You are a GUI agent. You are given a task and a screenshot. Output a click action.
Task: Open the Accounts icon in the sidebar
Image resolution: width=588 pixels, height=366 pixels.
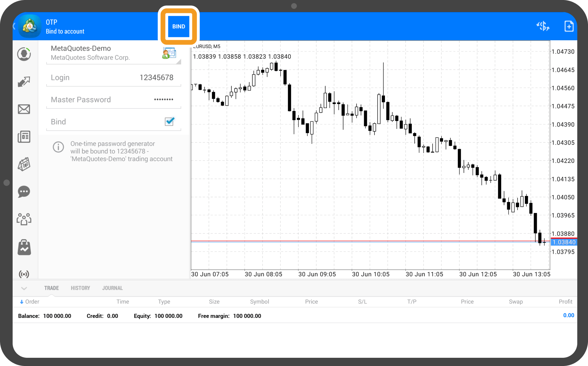[24, 54]
